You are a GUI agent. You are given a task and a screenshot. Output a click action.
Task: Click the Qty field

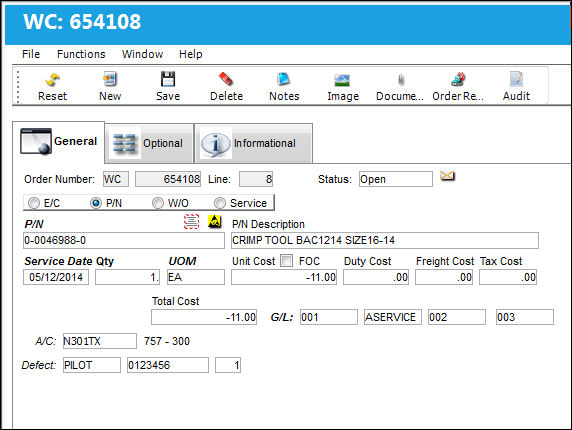pos(127,277)
